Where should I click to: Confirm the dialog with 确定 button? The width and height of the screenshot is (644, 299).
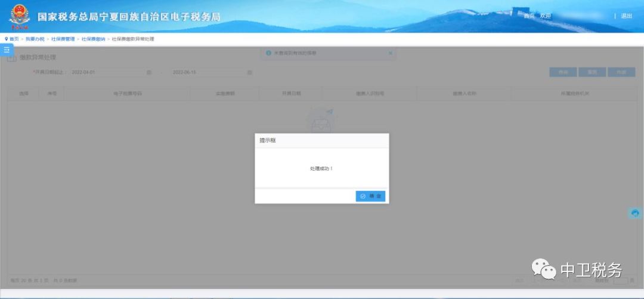pos(370,196)
